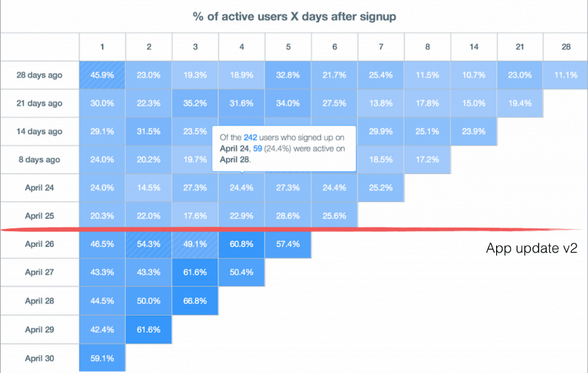Click the 59.1% cell in the April 30 row
This screenshot has width=588, height=373.
click(102, 357)
